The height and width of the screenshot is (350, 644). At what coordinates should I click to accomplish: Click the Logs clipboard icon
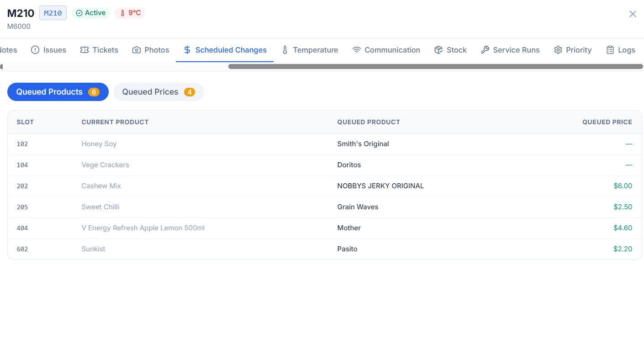point(610,50)
